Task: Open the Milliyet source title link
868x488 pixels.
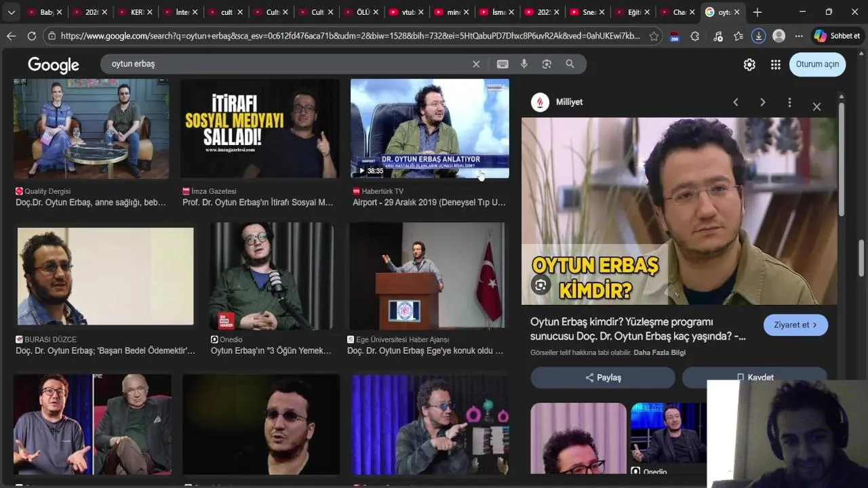Action: (x=569, y=102)
